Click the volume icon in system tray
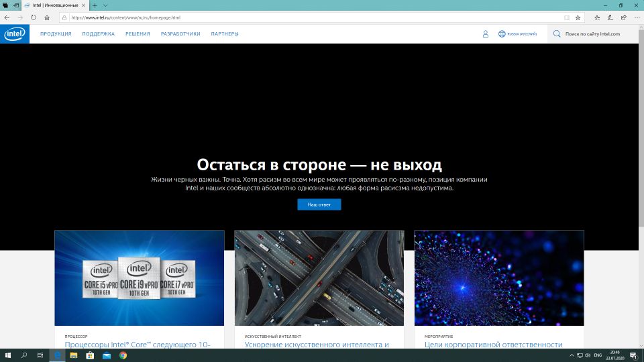644x362 pixels. tap(588, 355)
